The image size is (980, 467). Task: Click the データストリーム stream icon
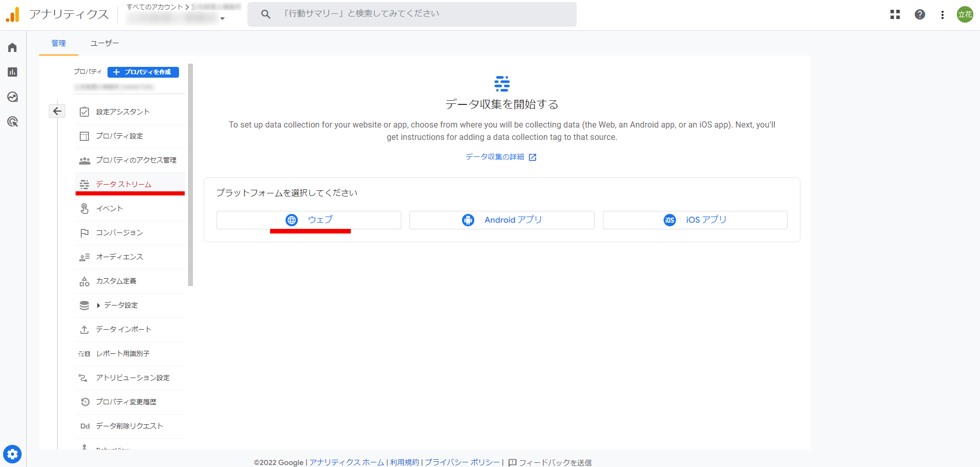point(84,185)
